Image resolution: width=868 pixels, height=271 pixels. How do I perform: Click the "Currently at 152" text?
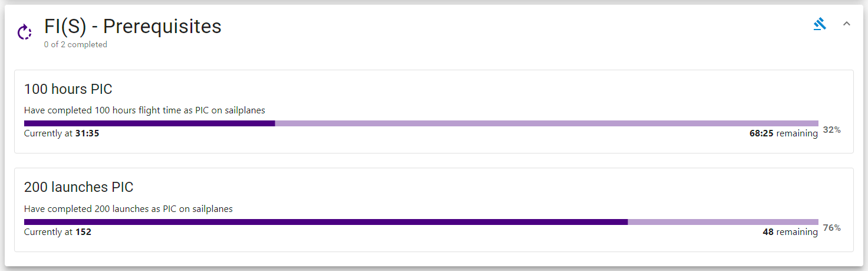pos(58,232)
